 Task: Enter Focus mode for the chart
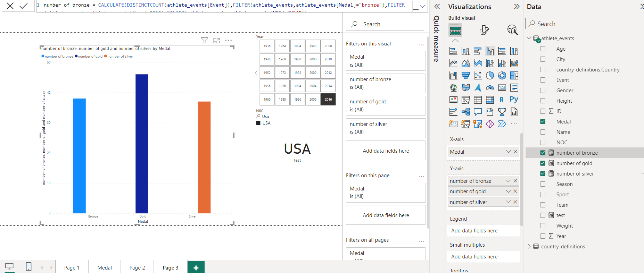[216, 40]
